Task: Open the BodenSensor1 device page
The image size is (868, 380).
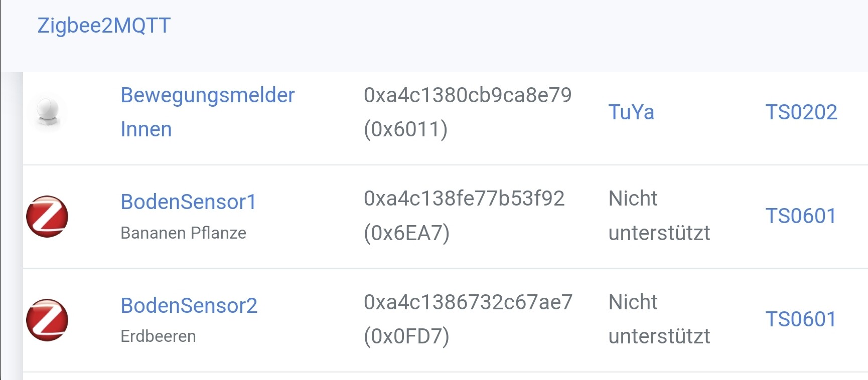Action: coord(189,202)
